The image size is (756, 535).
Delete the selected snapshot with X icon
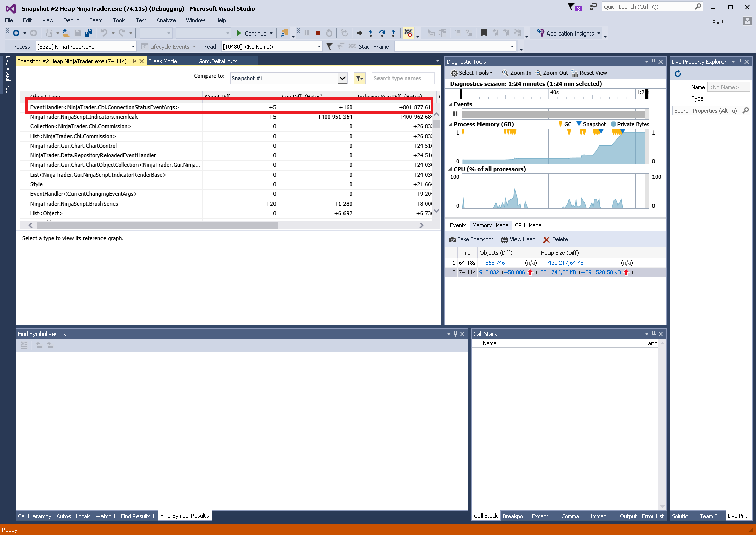(546, 240)
